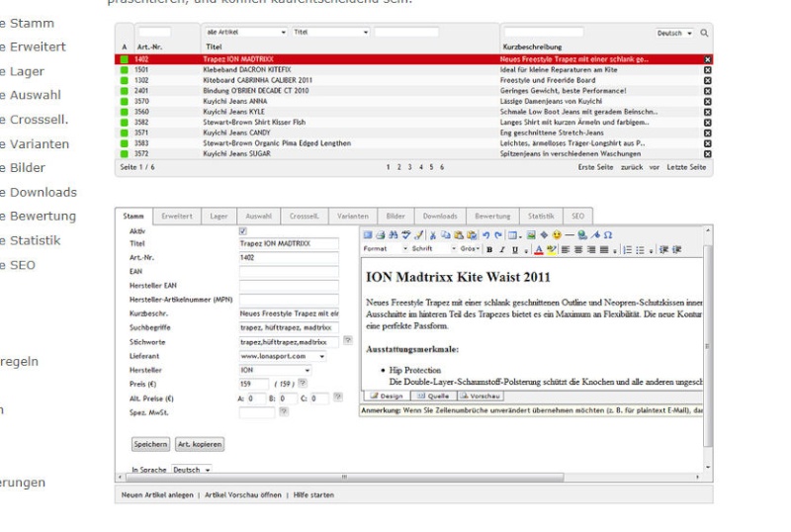This screenshot has height=532, width=791.
Task: Justify text in editor toolbar
Action: (x=604, y=249)
